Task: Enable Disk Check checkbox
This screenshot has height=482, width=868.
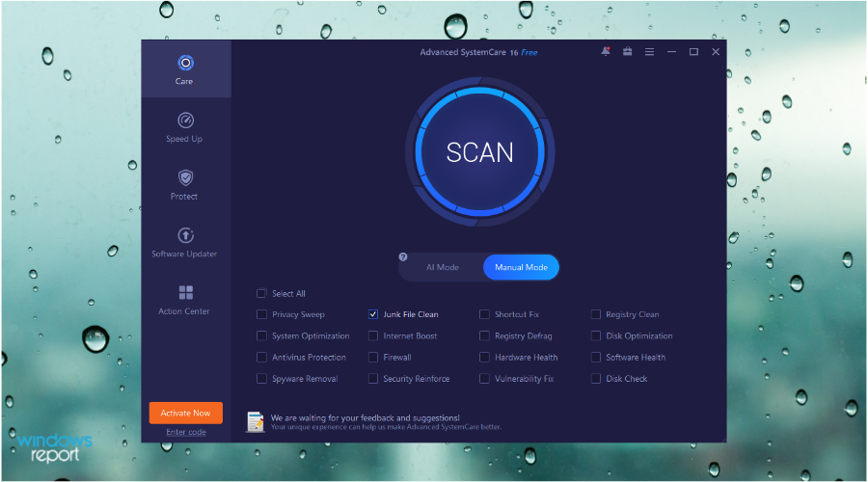Action: coord(596,379)
